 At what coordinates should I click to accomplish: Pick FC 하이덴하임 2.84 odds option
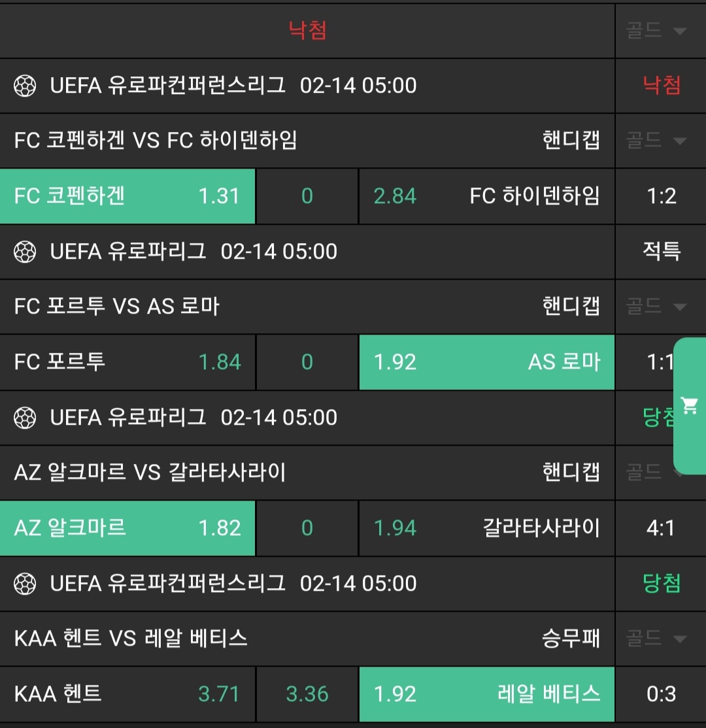(x=486, y=196)
